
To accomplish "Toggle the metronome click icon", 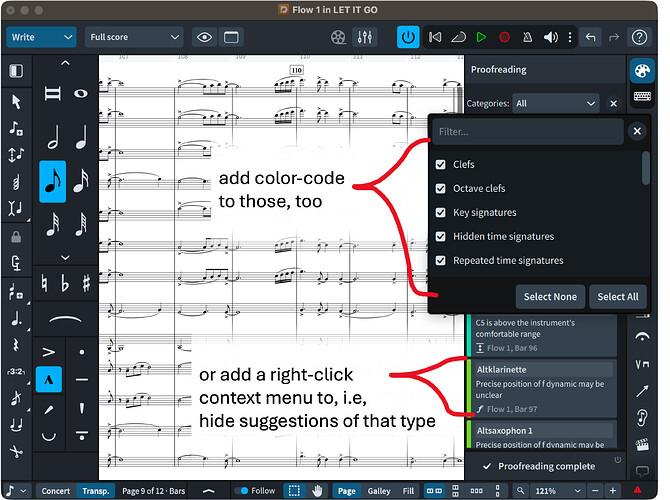I will 527,38.
